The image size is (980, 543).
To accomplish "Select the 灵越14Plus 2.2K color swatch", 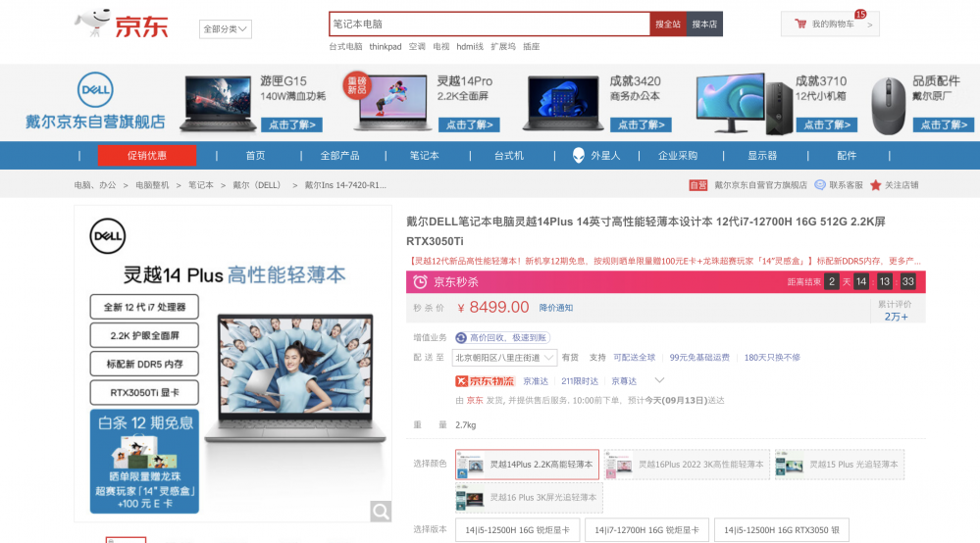I will pos(527,465).
